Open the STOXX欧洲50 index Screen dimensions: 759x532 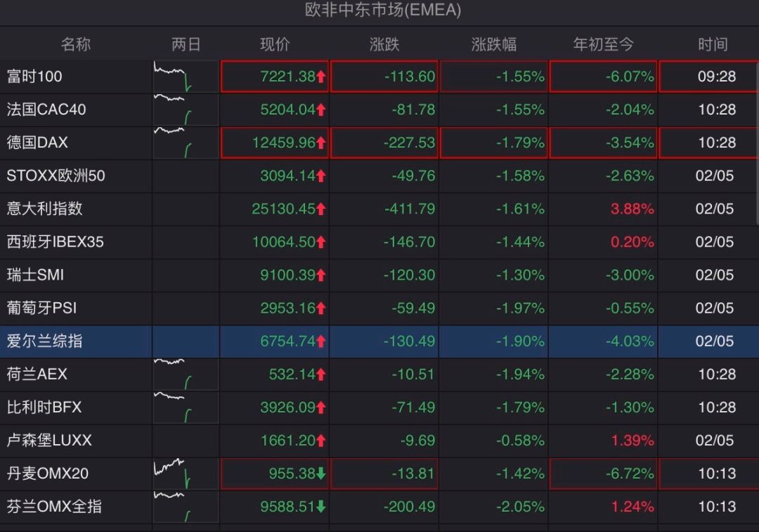56,176
